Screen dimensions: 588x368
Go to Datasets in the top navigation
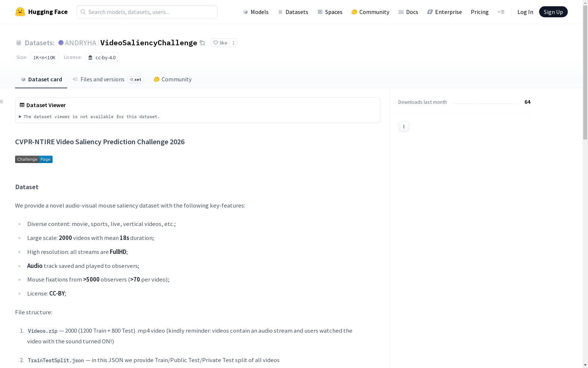pos(293,12)
